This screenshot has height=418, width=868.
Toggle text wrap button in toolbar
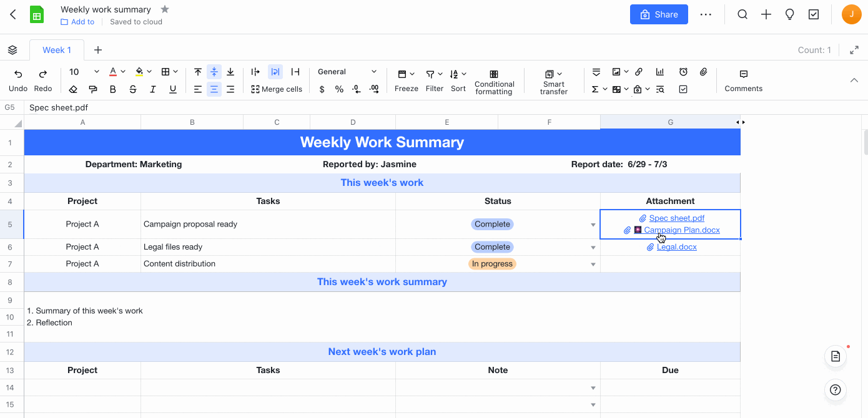(x=275, y=72)
